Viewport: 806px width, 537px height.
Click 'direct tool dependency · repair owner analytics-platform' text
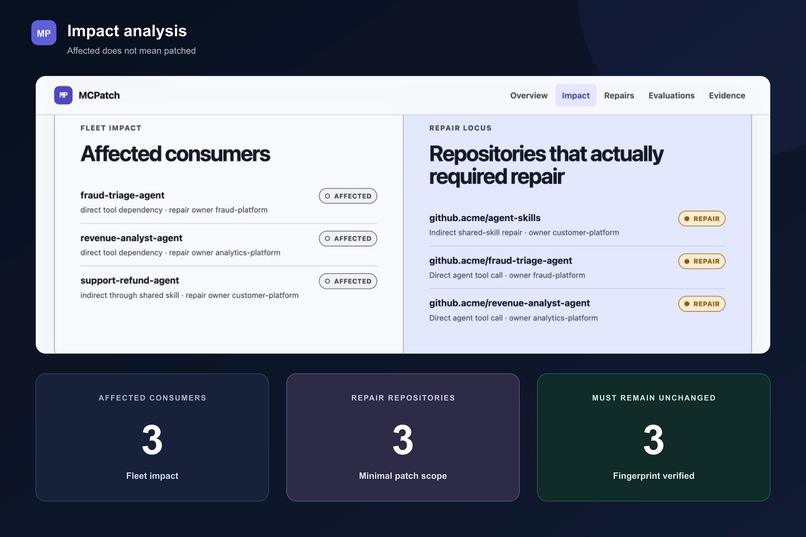click(x=180, y=252)
